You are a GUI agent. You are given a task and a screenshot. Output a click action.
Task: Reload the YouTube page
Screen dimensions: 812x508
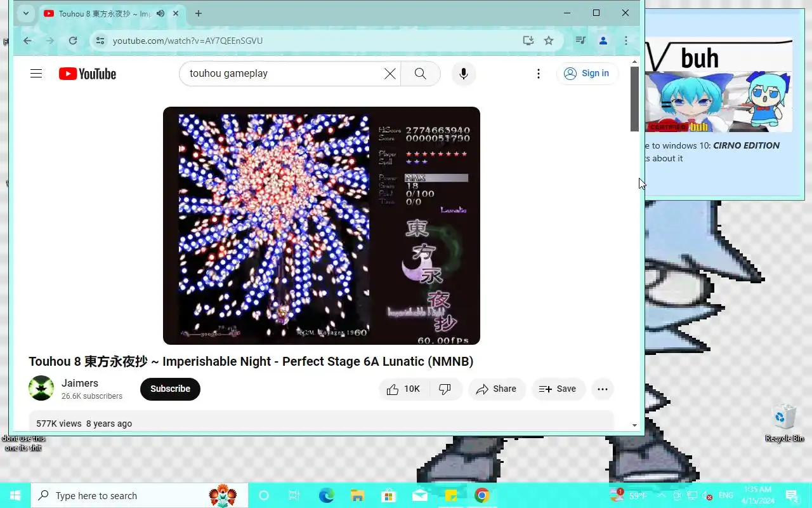coord(73,41)
